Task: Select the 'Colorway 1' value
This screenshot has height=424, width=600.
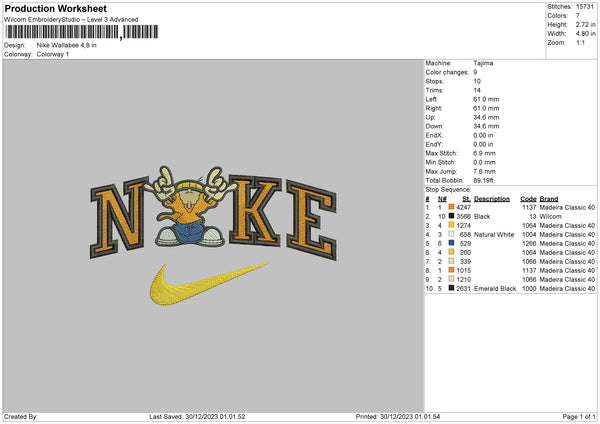Action: click(x=53, y=54)
